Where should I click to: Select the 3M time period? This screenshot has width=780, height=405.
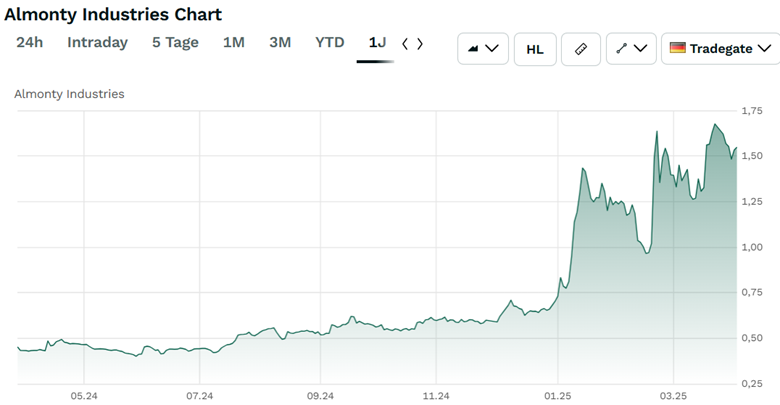click(x=280, y=42)
